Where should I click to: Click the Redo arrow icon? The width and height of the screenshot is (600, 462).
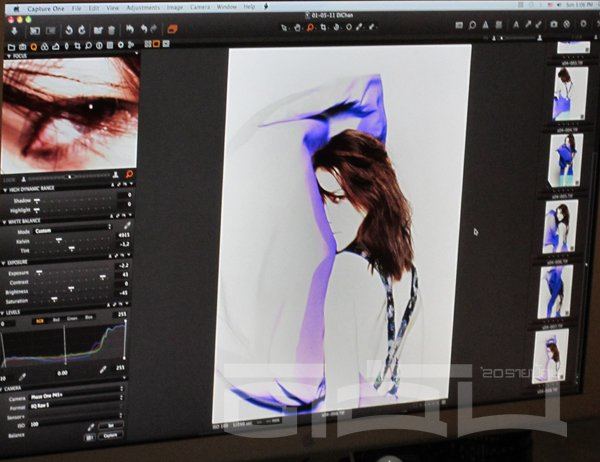click(154, 29)
